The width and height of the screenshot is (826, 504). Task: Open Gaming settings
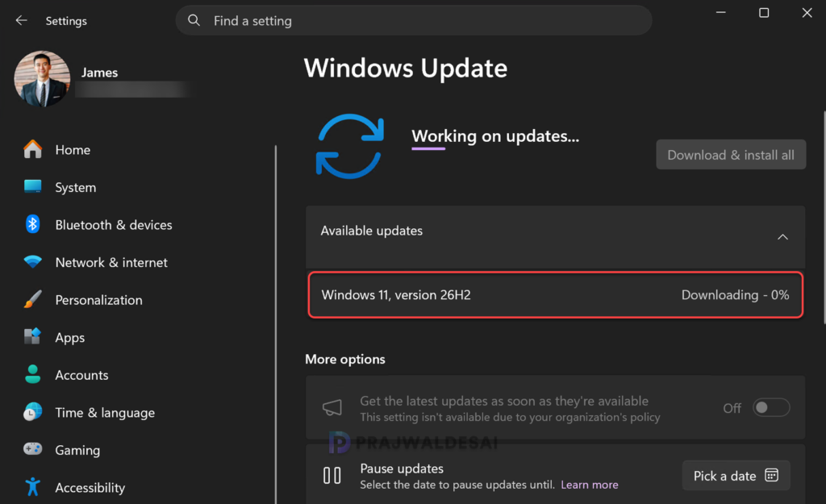pyautogui.click(x=77, y=450)
